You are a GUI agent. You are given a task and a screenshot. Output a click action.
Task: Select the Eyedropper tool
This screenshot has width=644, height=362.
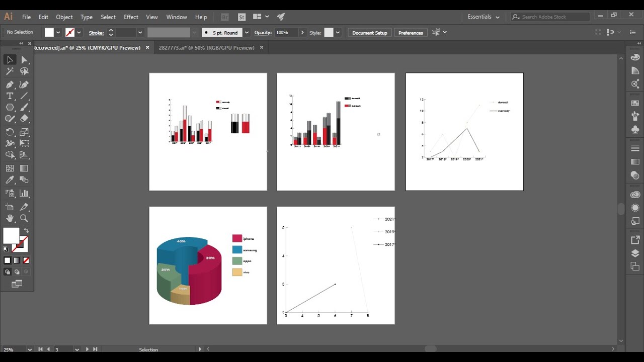point(10,180)
